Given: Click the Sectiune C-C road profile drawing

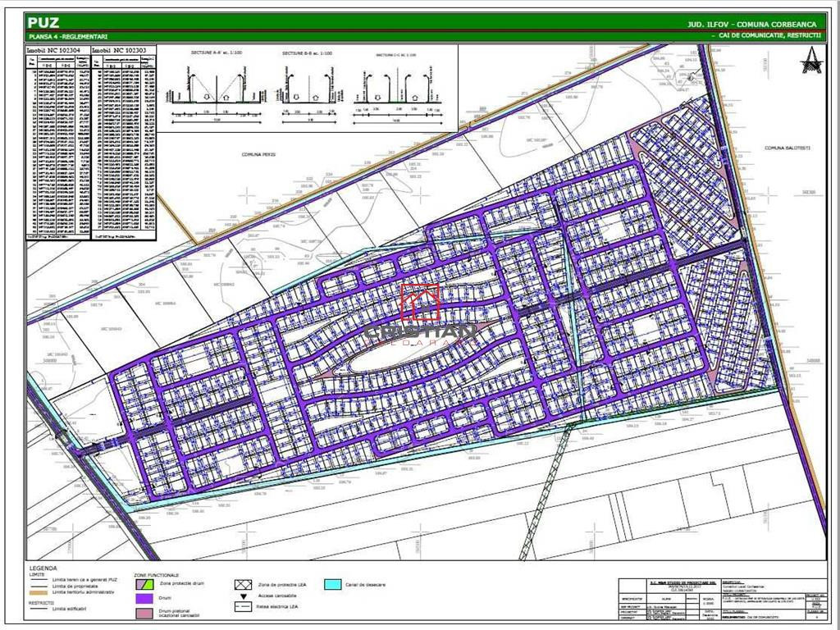Looking at the screenshot, I should [x=396, y=90].
